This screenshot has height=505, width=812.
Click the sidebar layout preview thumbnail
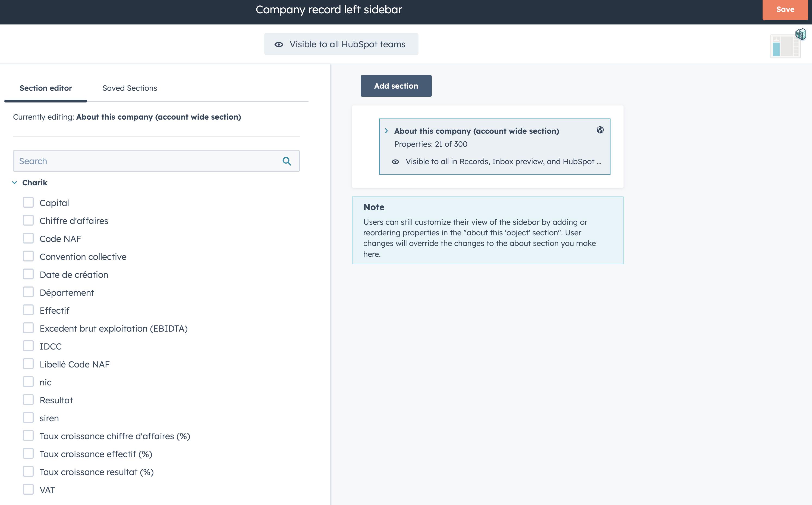click(786, 47)
